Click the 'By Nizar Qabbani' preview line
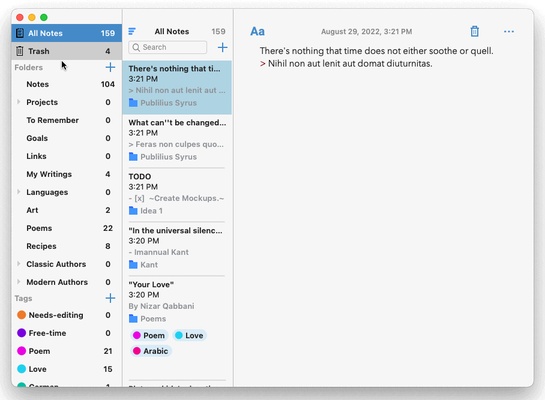 (161, 306)
